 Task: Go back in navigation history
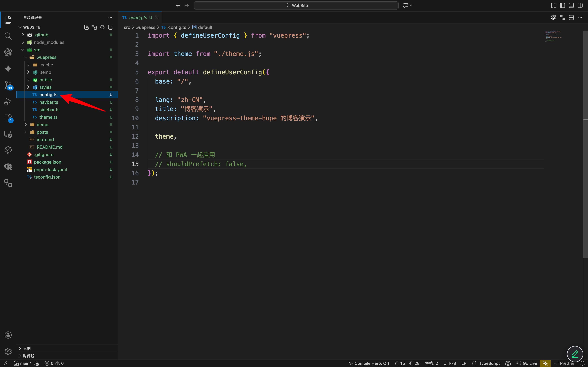tap(178, 5)
